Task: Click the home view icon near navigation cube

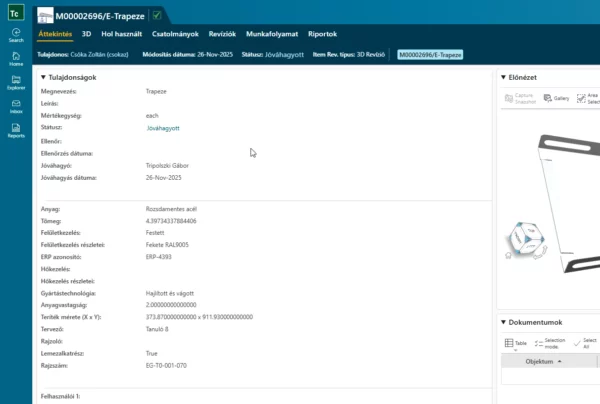Action: [508, 255]
